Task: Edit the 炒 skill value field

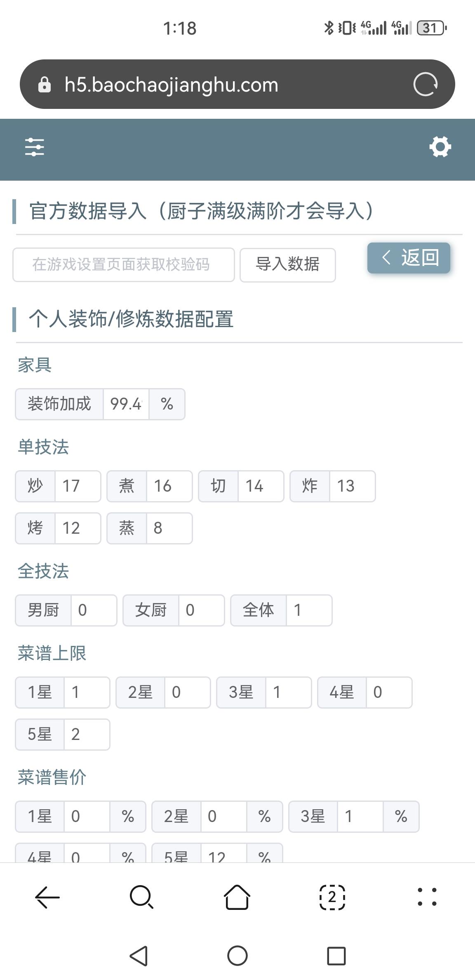Action: click(x=78, y=486)
